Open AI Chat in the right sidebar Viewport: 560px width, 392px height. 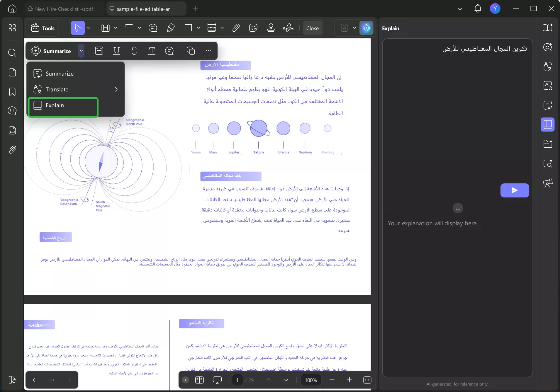pos(548,47)
